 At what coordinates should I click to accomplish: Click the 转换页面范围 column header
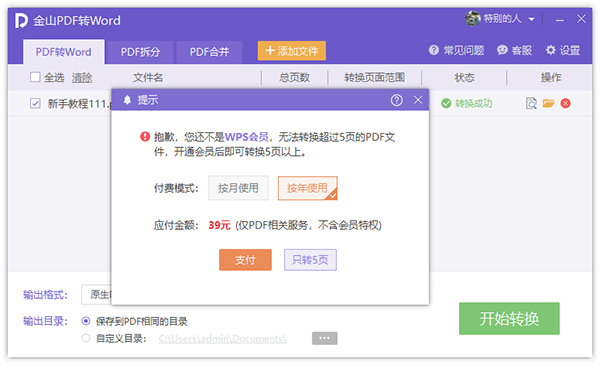374,78
